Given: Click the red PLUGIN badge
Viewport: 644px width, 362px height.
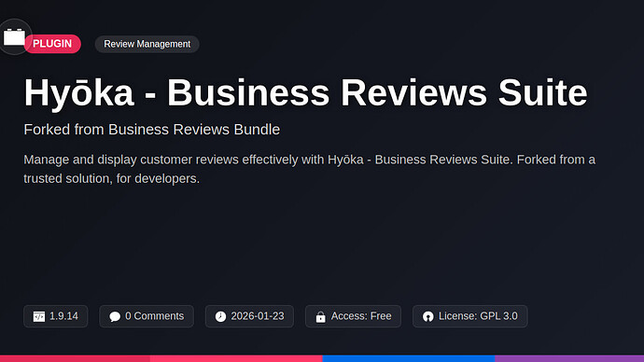Looking at the screenshot, I should pos(52,44).
